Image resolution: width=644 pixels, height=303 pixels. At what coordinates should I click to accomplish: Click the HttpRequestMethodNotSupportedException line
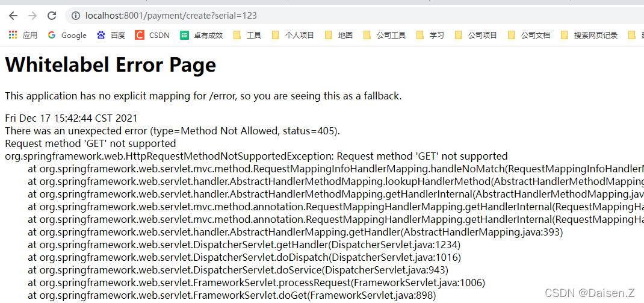(x=256, y=156)
